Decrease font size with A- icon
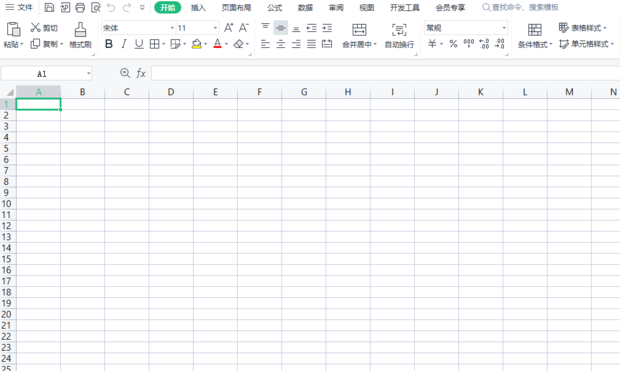 [x=244, y=28]
